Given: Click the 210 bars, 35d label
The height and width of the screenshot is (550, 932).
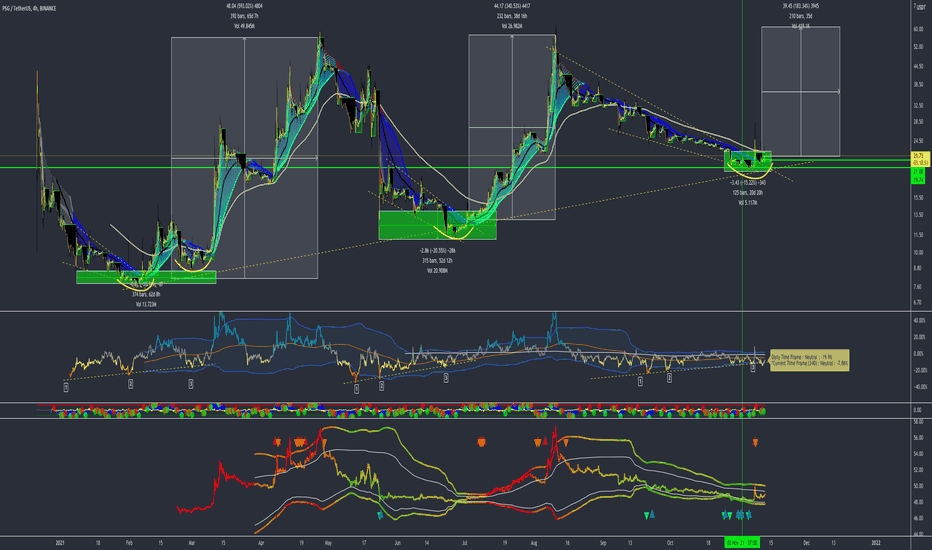Looking at the screenshot, I should tap(800, 16).
